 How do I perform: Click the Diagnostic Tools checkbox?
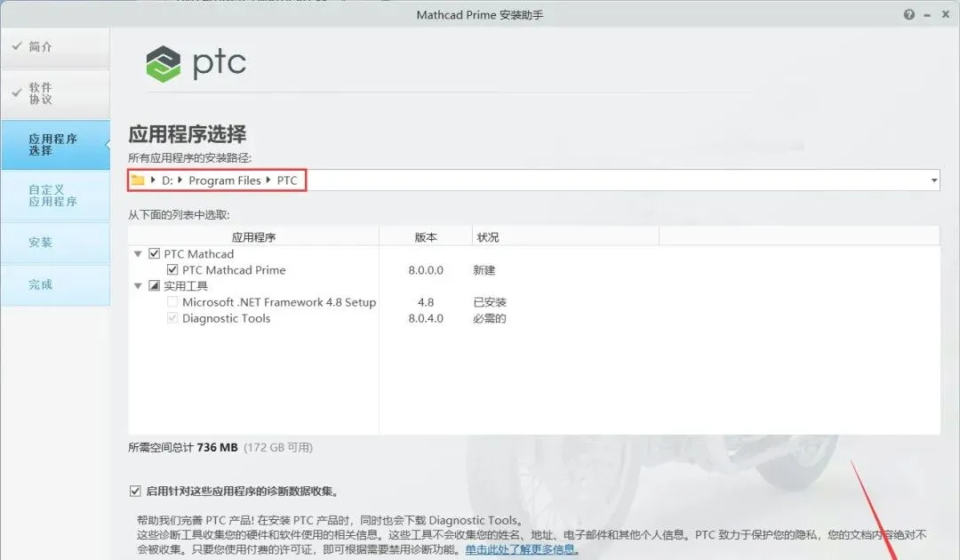point(172,317)
